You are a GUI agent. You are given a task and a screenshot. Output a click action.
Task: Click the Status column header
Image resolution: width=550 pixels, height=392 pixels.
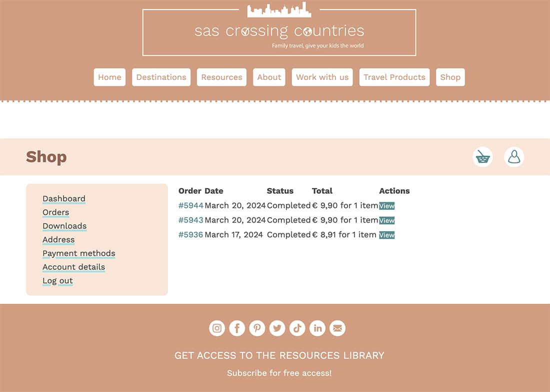click(280, 191)
